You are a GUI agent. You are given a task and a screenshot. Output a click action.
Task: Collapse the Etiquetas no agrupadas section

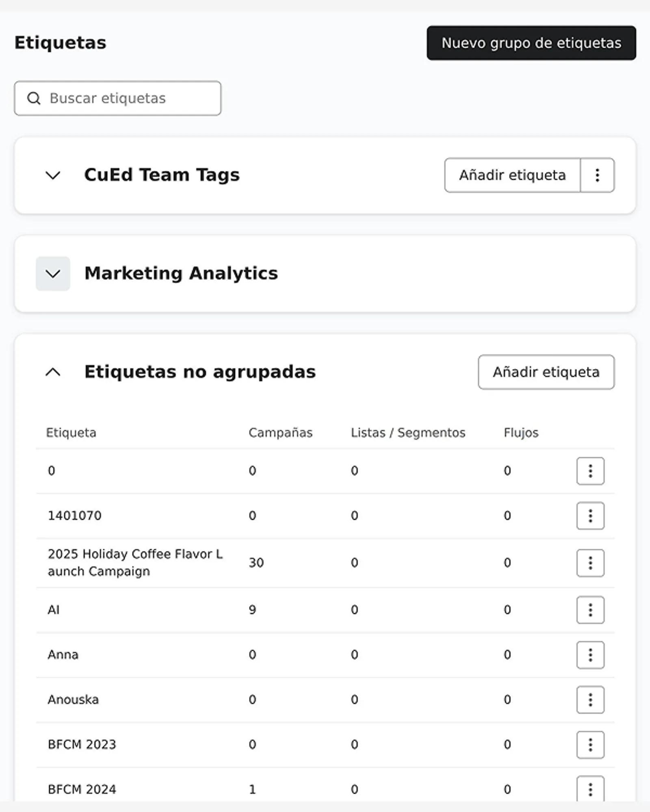53,372
